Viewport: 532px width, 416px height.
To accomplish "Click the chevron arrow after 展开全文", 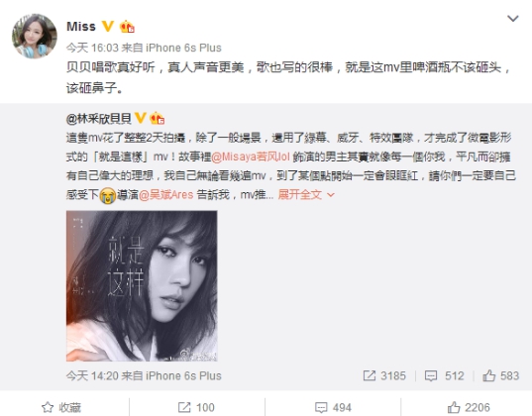I will [331, 195].
